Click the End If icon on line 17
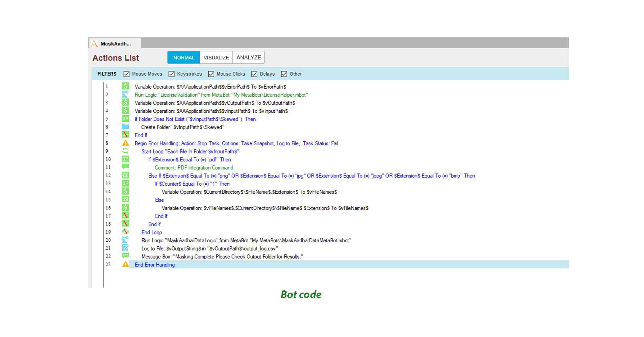 [125, 216]
